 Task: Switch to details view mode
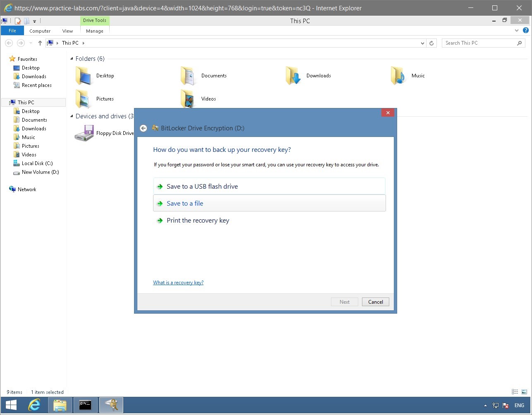[x=515, y=391]
